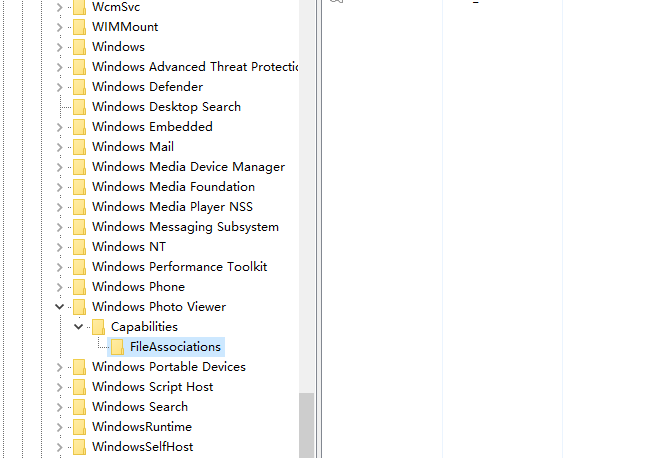
Task: Select the Windows Photo Viewer label
Action: (159, 307)
